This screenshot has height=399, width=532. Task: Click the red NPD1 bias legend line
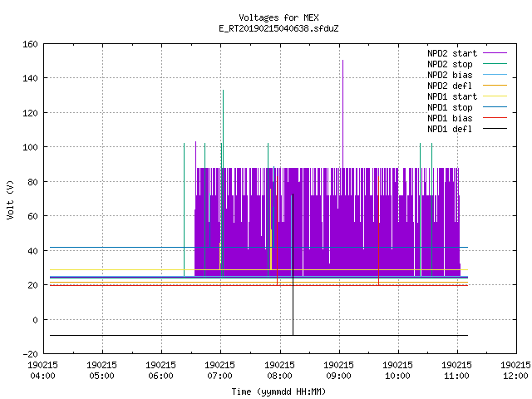(x=495, y=118)
